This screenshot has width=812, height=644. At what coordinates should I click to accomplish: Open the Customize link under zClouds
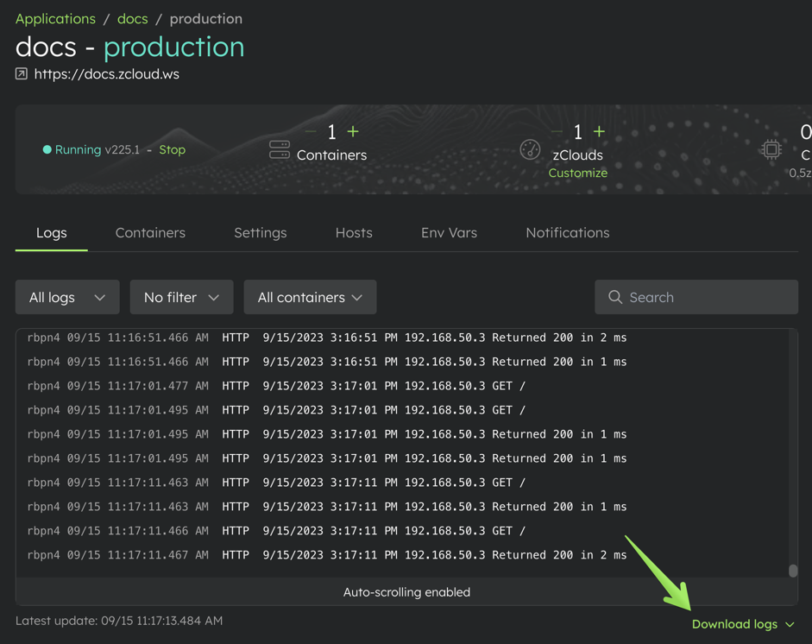(577, 173)
